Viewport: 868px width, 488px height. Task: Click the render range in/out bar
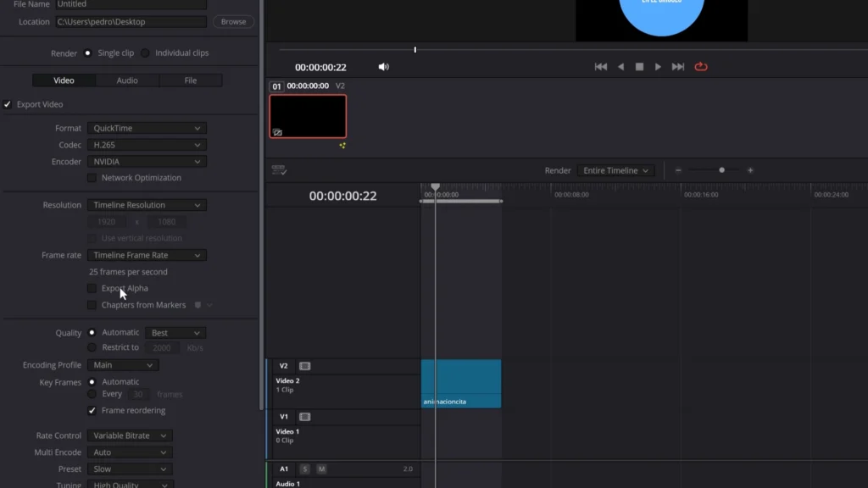(461, 202)
